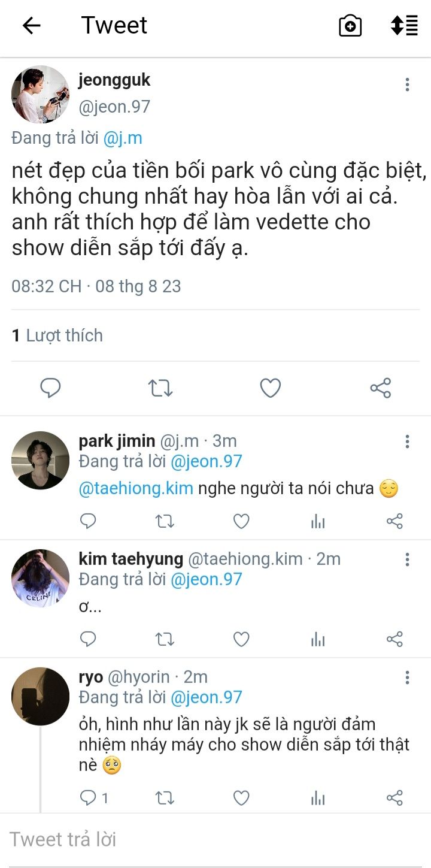View the 1 Lượt thích likes list

[57, 335]
